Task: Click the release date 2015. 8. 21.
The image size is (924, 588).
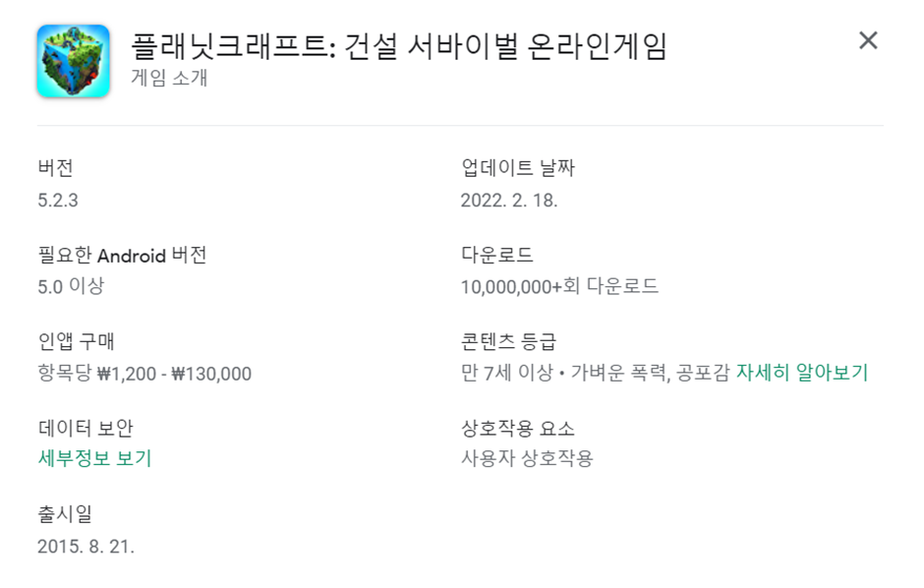Action: (x=87, y=546)
